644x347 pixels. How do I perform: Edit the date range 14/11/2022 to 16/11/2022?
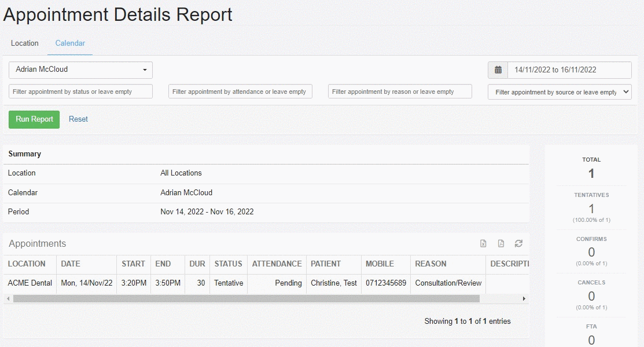coord(570,70)
